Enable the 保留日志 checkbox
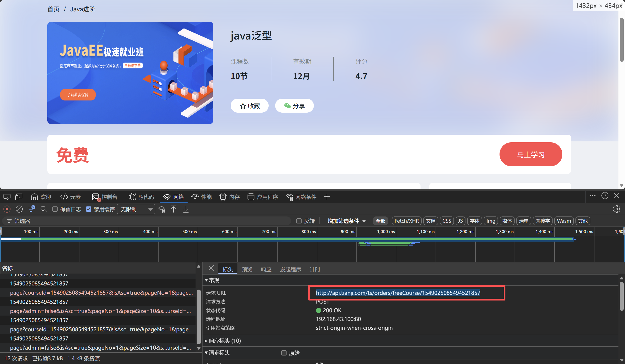625x364 pixels. [x=55, y=209]
